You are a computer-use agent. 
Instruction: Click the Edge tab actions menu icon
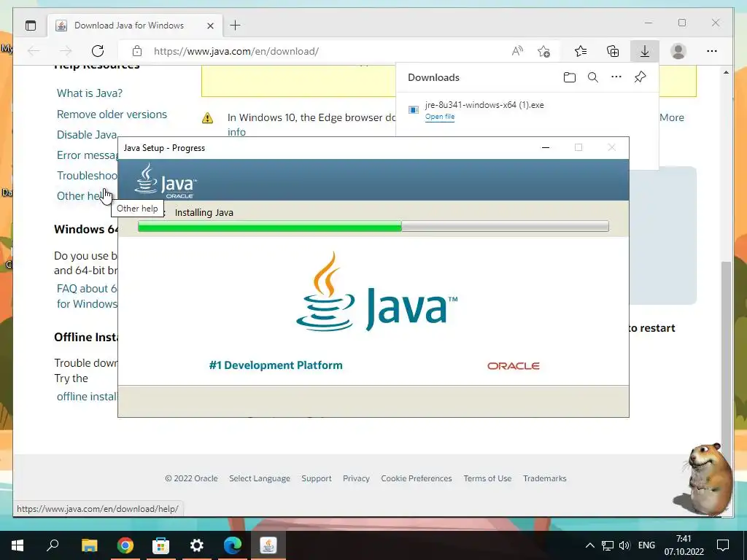31,26
